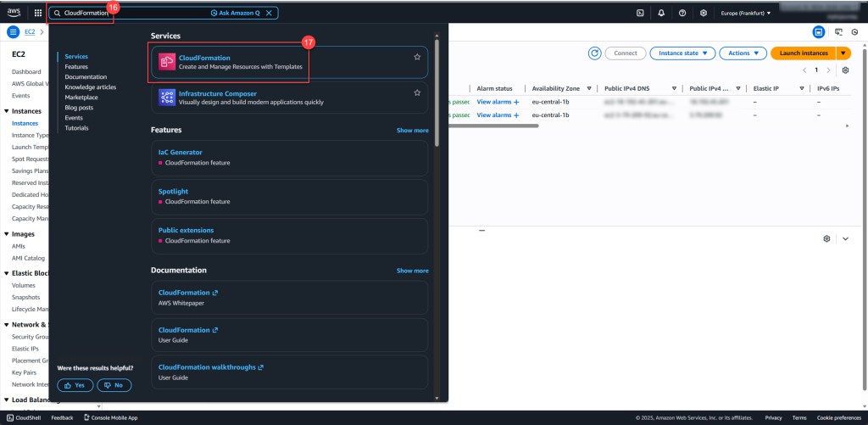The width and height of the screenshot is (868, 425).
Task: Star the Infrastructure Composer service
Action: tap(417, 92)
